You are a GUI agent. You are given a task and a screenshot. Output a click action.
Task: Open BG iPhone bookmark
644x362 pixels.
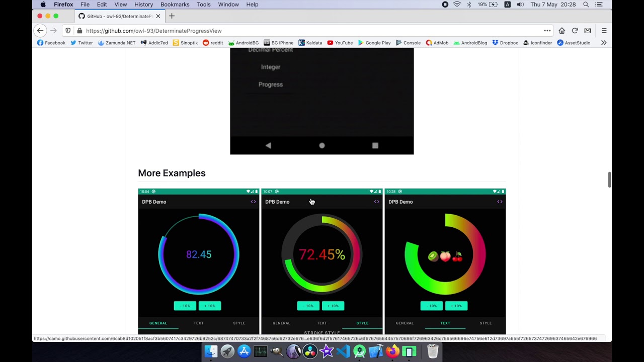pyautogui.click(x=279, y=43)
